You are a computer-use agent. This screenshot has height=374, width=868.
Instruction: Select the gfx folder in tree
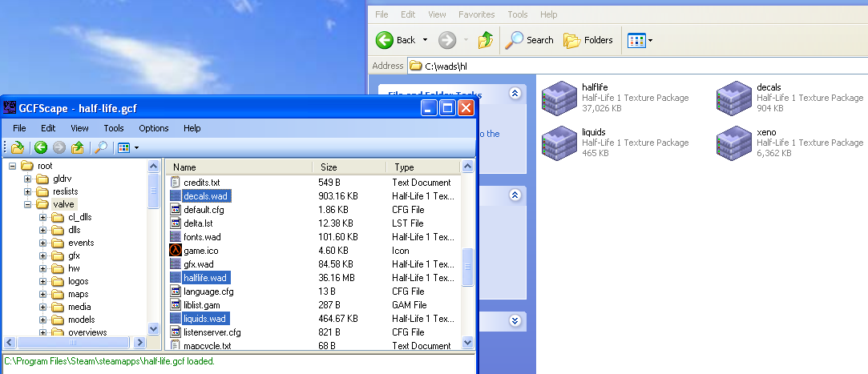75,255
